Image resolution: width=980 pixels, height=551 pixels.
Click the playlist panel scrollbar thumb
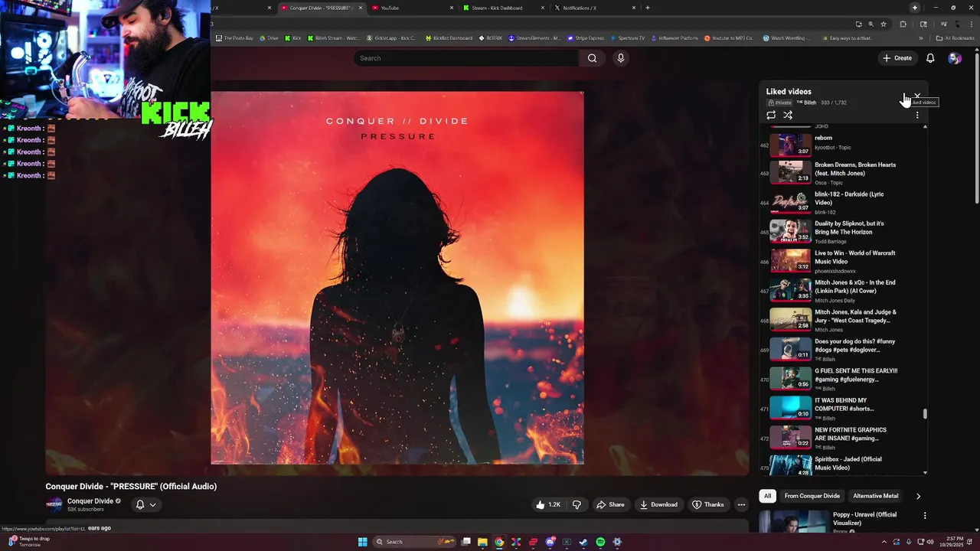(x=925, y=413)
